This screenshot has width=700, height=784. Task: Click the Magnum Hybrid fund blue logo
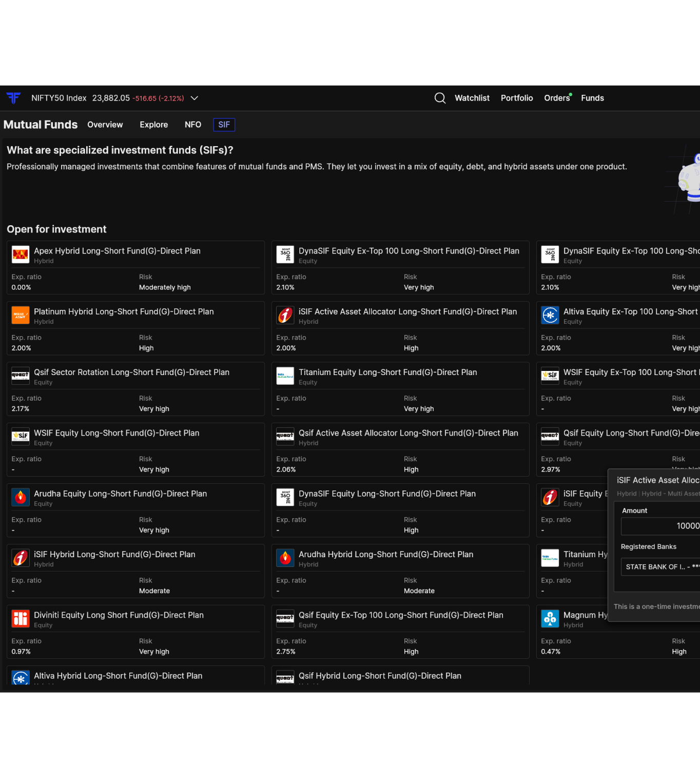coord(550,619)
